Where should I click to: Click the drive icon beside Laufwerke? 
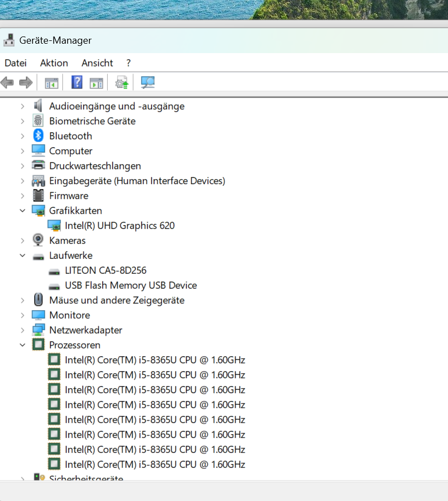[38, 257]
